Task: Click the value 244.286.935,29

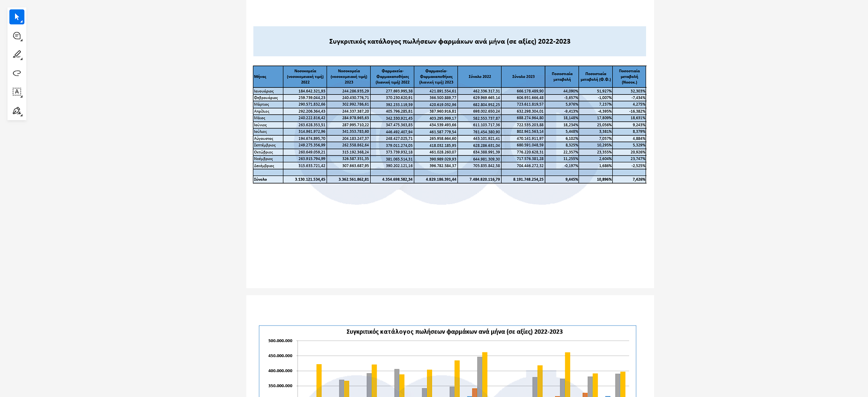Action: pos(355,91)
